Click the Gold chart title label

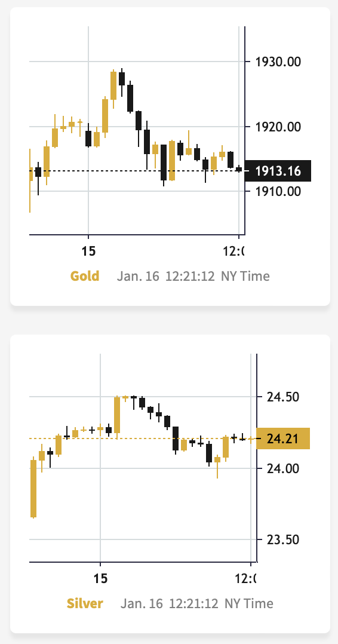[85, 275]
